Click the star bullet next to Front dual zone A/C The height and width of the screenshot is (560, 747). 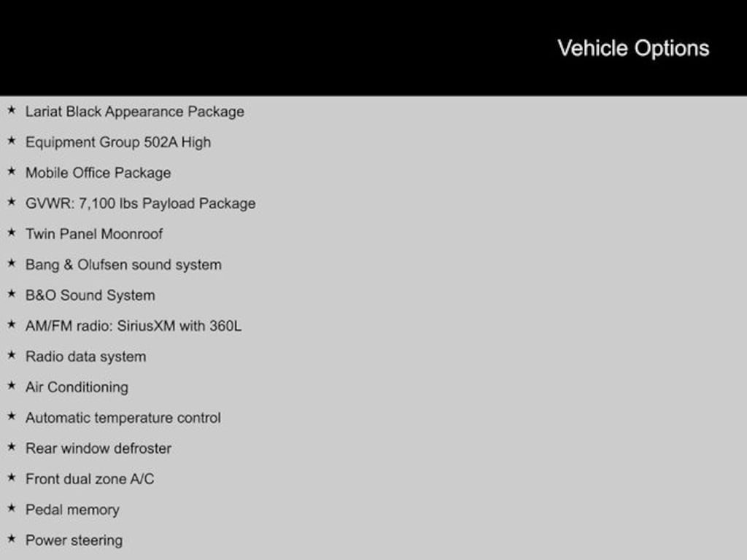coord(11,478)
